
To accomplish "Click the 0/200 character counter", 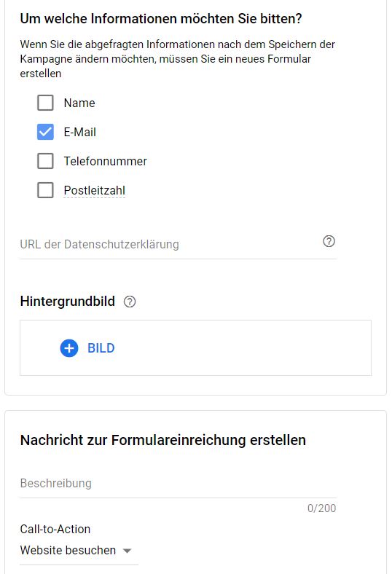I will (322, 508).
